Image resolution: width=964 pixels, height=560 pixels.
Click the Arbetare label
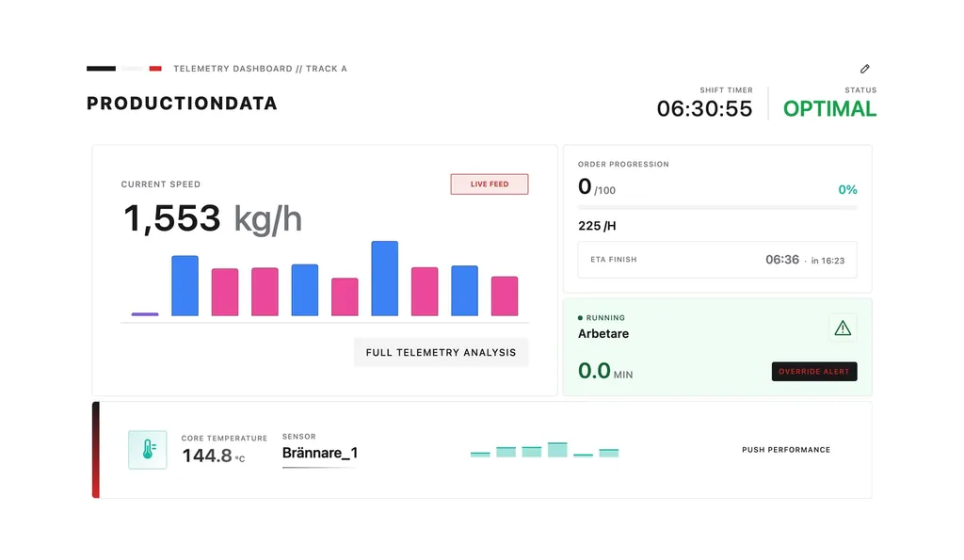pyautogui.click(x=603, y=334)
